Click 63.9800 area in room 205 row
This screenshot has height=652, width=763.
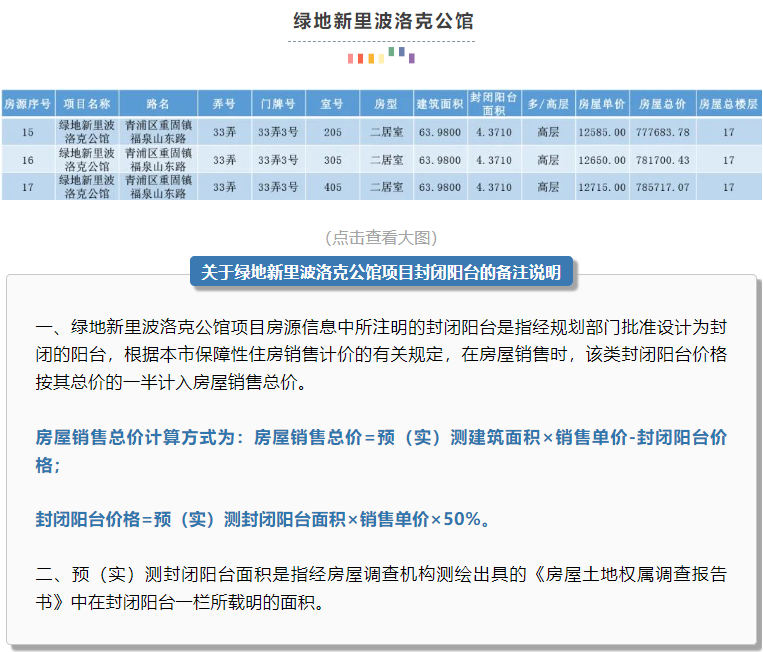(x=440, y=132)
